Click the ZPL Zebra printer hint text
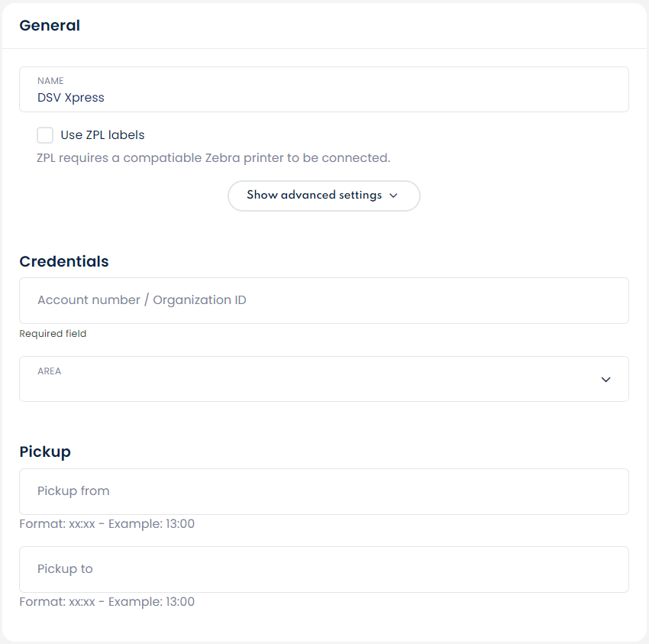649x644 pixels. point(214,158)
